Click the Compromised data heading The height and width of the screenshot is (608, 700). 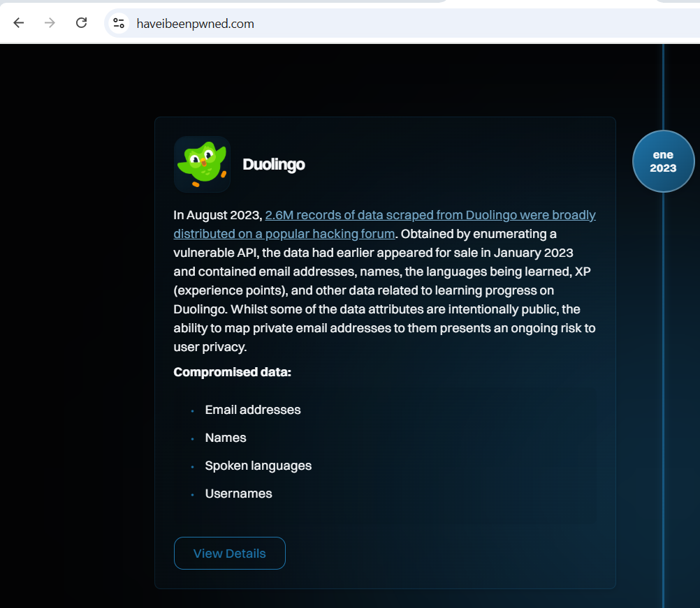(232, 372)
